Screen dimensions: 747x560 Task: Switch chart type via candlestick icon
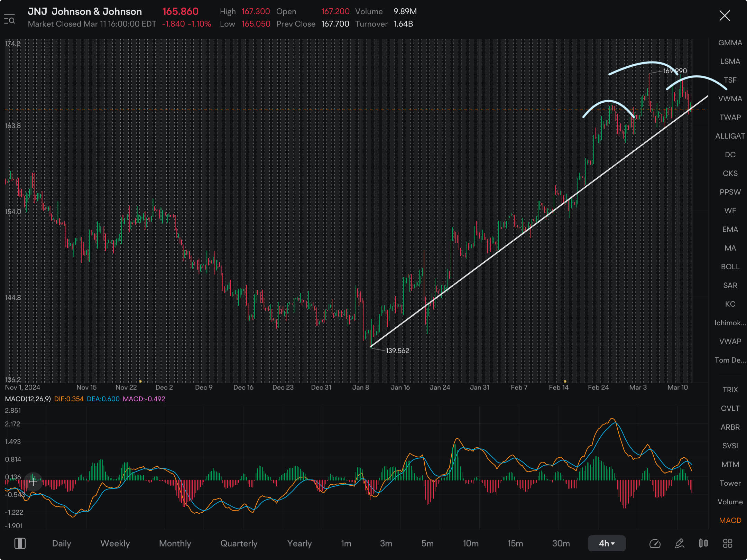click(703, 543)
